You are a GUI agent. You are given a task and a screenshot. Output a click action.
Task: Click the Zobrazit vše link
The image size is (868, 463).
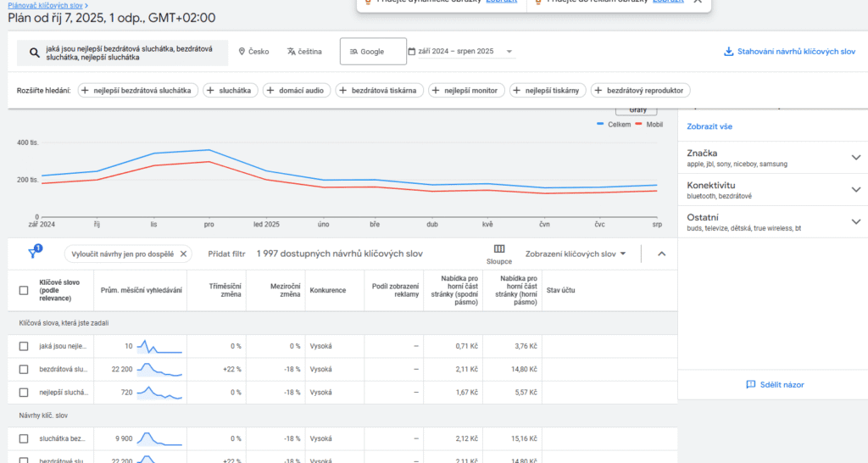[x=709, y=126]
